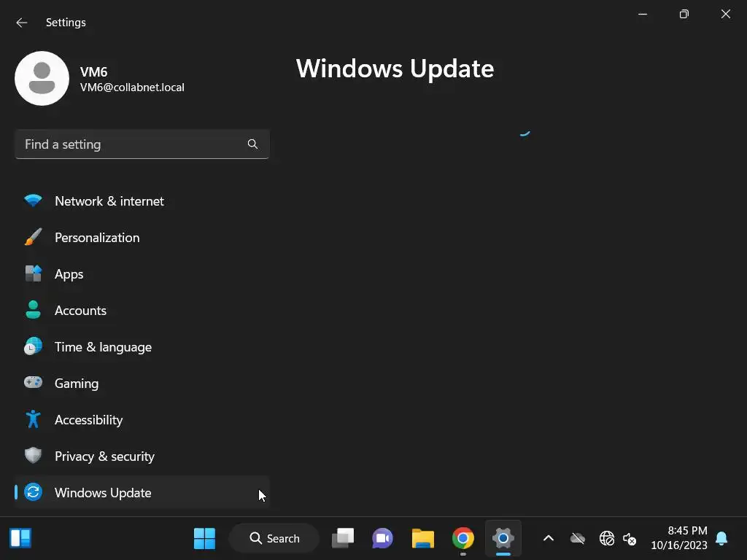Show hidden system tray icons
This screenshot has height=560, width=747.
(x=549, y=538)
